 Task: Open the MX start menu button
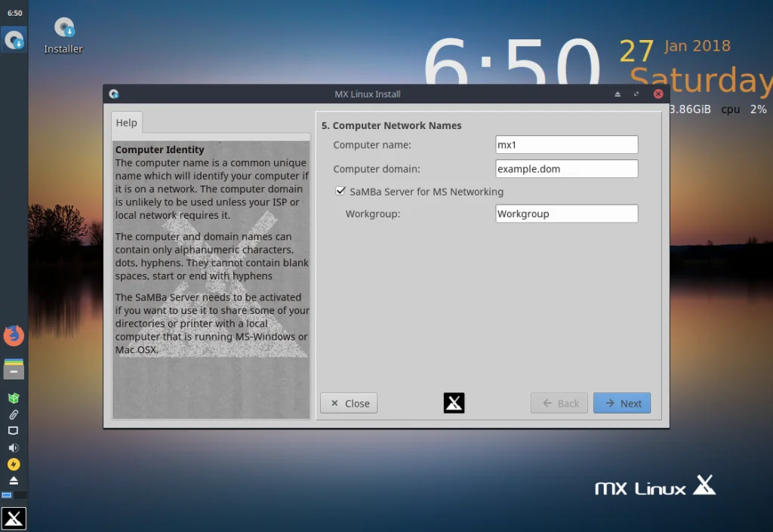tap(14, 518)
